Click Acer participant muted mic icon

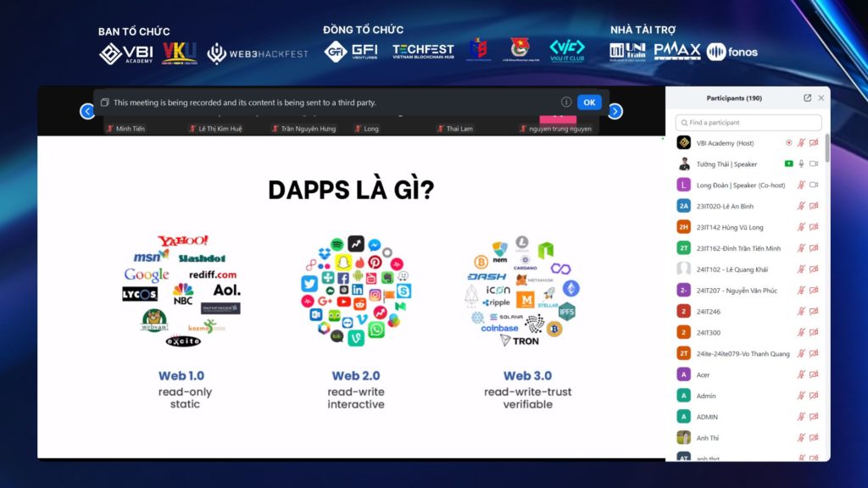click(x=801, y=374)
